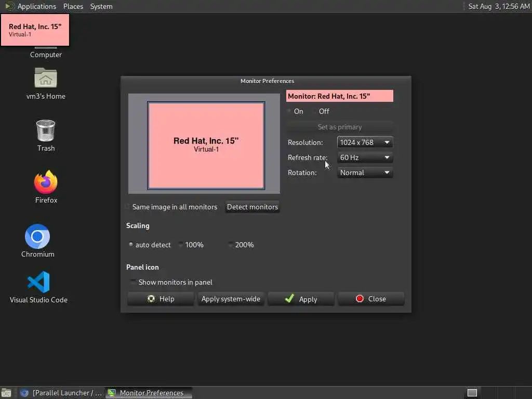Image resolution: width=532 pixels, height=399 pixels.
Task: Click the Set as primary button
Action: [340, 127]
